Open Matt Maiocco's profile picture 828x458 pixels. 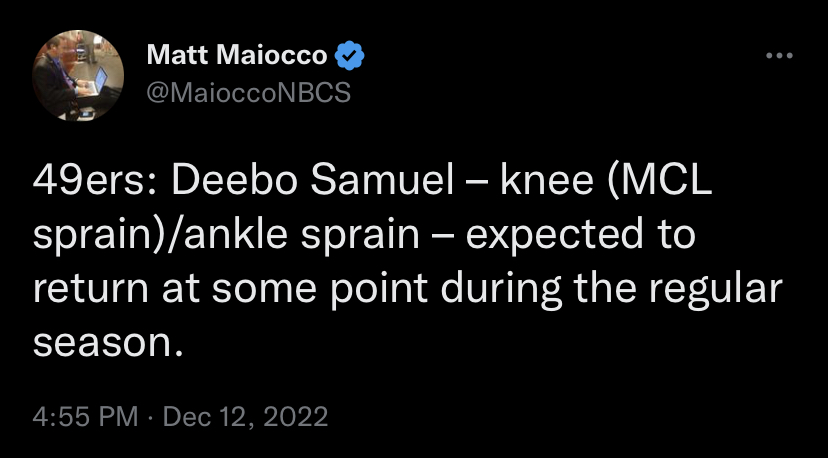tap(78, 76)
